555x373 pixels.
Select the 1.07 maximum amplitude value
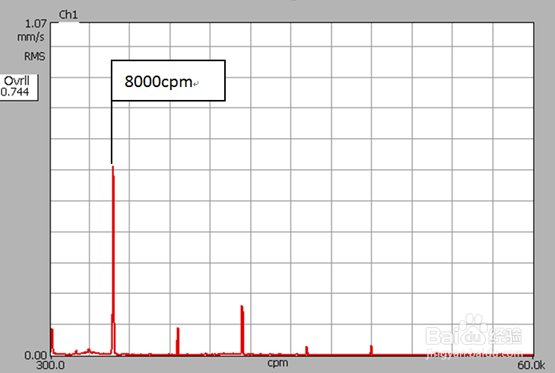tap(35, 24)
